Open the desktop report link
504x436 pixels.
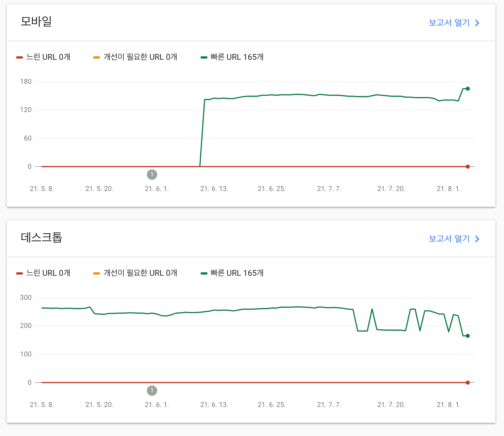point(449,239)
